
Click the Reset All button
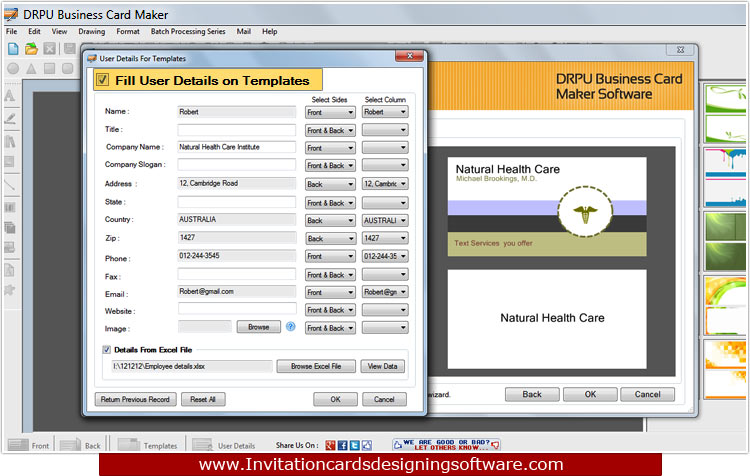point(203,399)
